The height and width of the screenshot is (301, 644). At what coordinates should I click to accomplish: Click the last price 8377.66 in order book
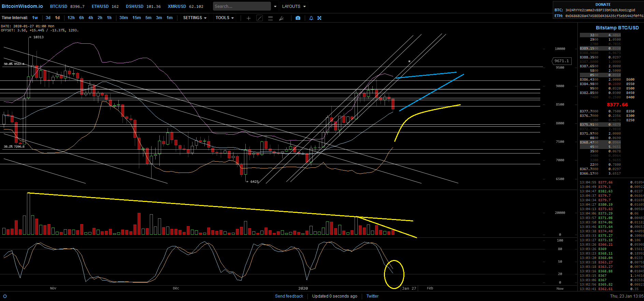(617, 105)
